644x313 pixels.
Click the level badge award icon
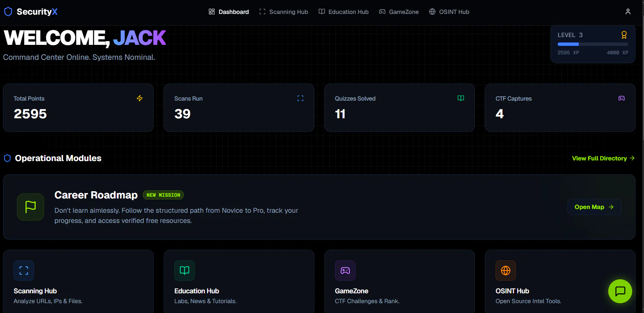point(624,35)
